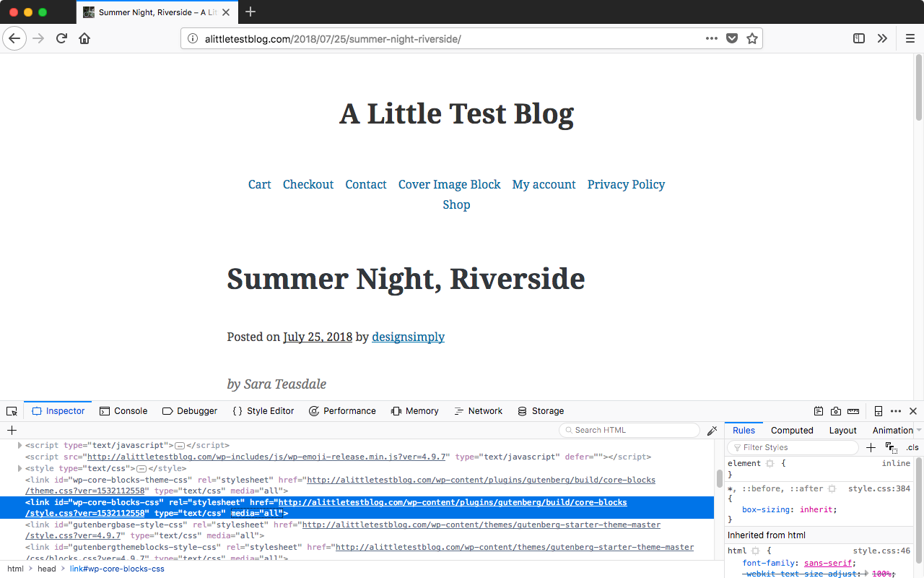
Task: Switch to the Performance tab
Action: [342, 411]
